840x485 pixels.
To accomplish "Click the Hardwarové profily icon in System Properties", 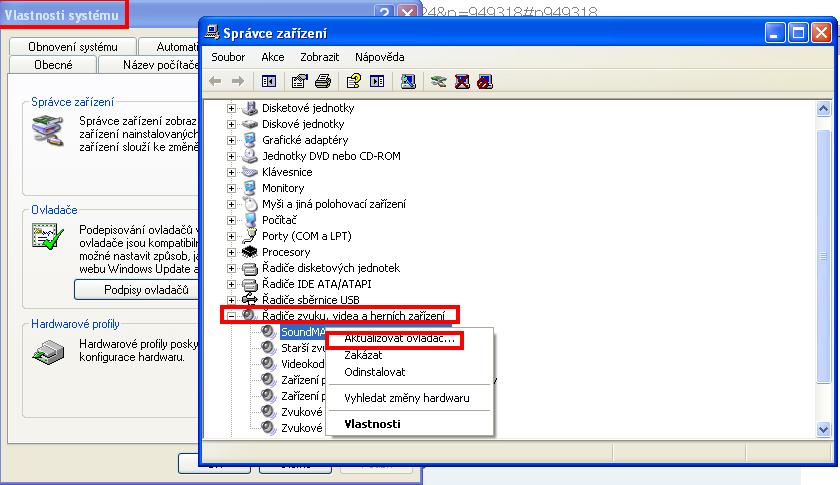I will coord(48,352).
